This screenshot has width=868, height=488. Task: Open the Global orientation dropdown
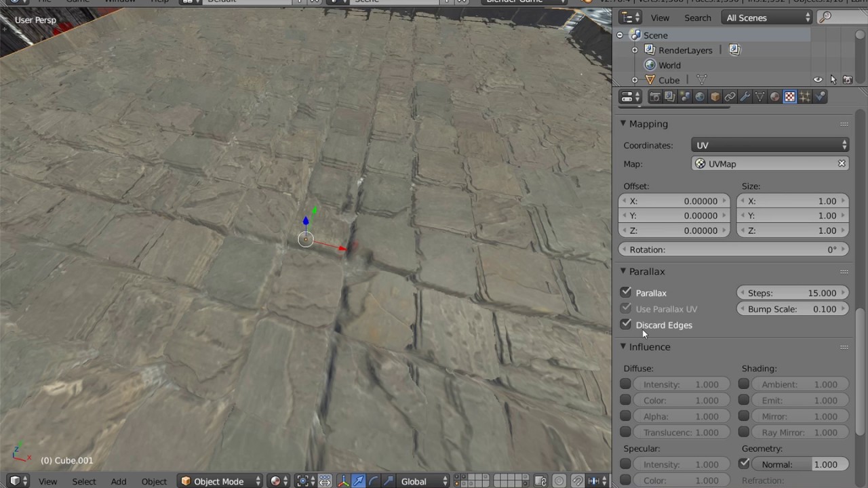coord(425,481)
